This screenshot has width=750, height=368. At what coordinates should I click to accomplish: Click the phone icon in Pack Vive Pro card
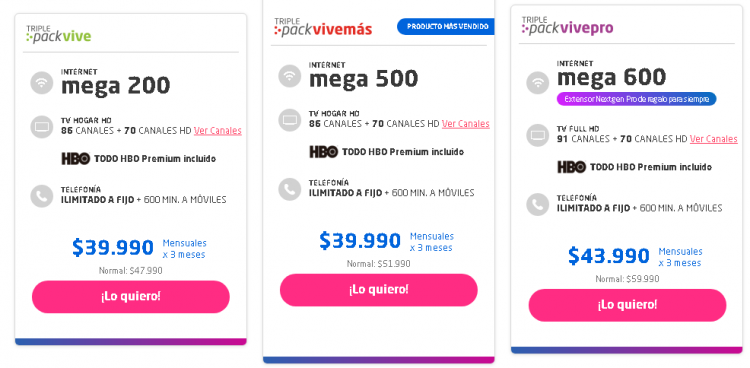click(538, 205)
